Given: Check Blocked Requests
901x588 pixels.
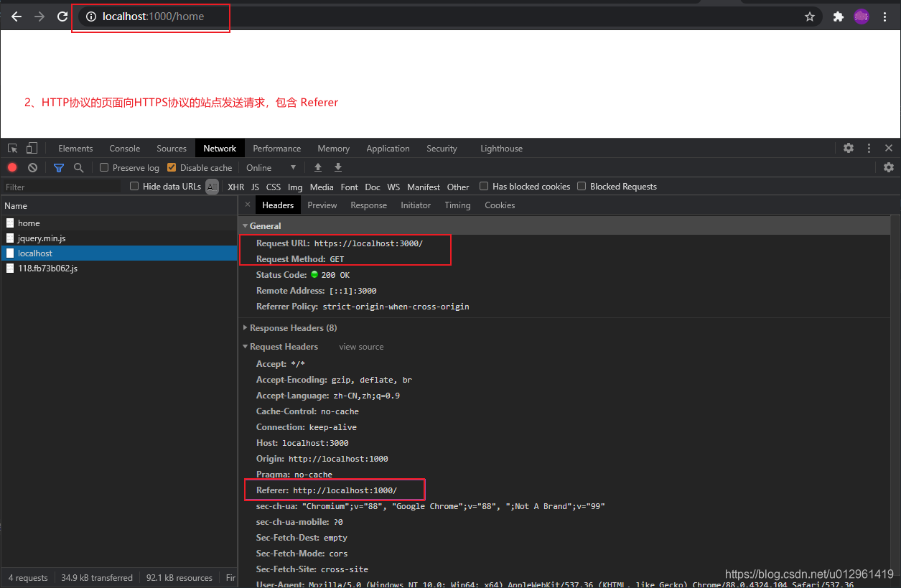Looking at the screenshot, I should click(x=582, y=186).
